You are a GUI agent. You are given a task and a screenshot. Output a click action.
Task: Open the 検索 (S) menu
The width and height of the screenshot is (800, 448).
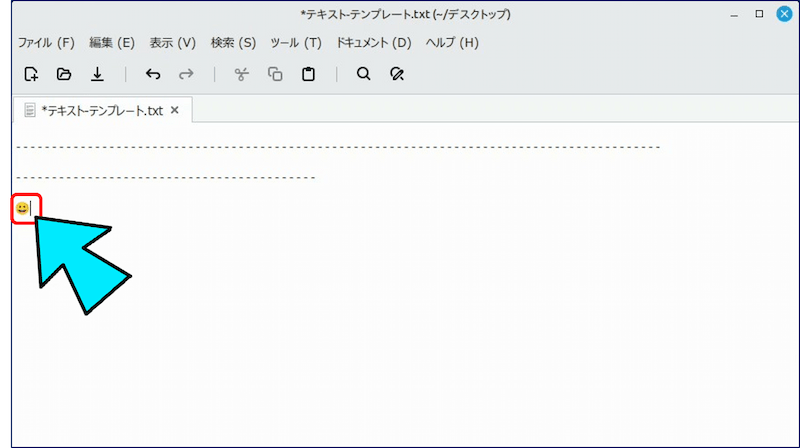click(x=233, y=43)
